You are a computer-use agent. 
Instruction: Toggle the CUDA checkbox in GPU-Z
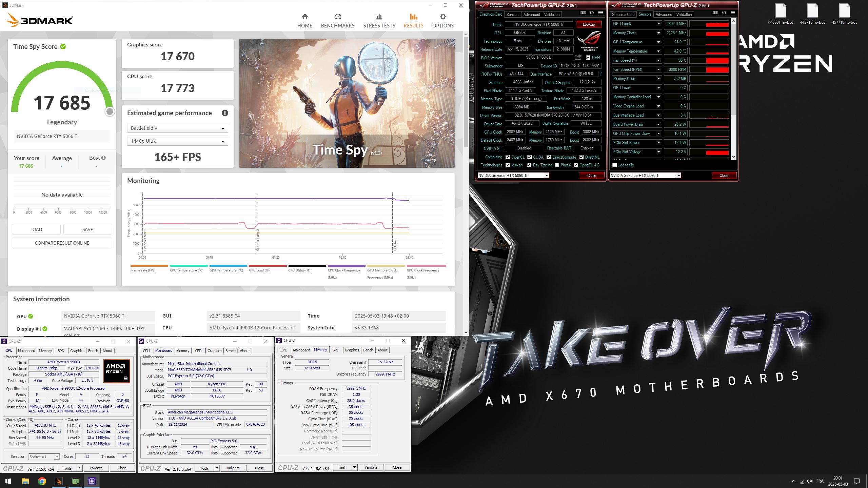(529, 157)
